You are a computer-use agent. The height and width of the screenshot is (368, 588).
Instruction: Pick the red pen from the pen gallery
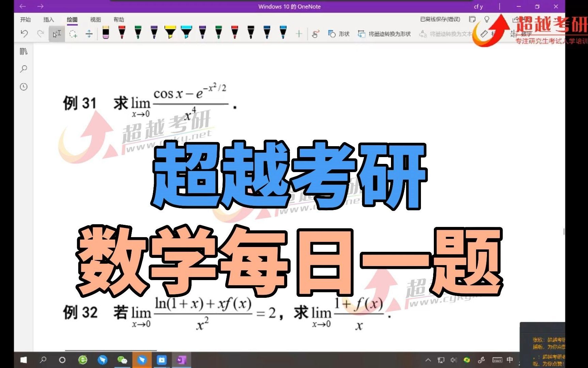[x=121, y=33]
